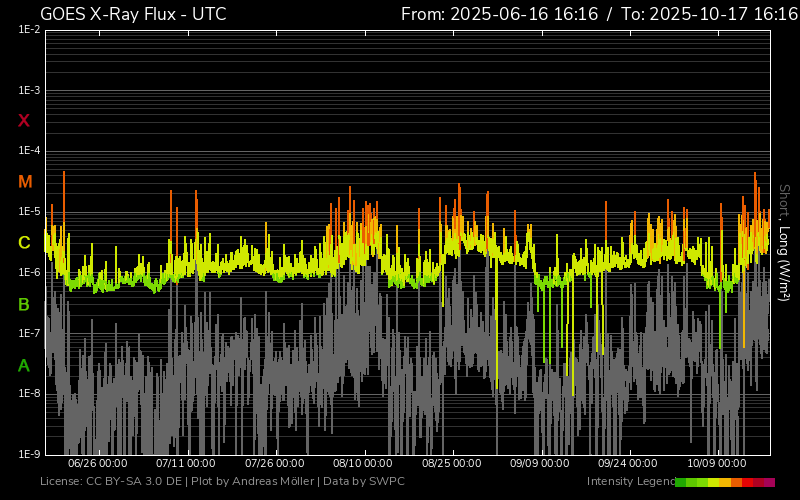Click the 1E-9 y-axis tick label

[29, 454]
